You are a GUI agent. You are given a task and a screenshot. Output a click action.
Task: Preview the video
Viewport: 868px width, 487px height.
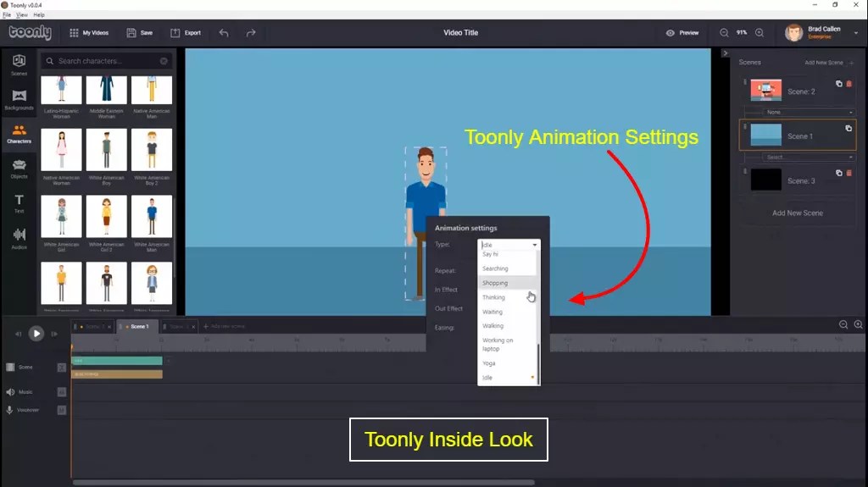pyautogui.click(x=682, y=33)
